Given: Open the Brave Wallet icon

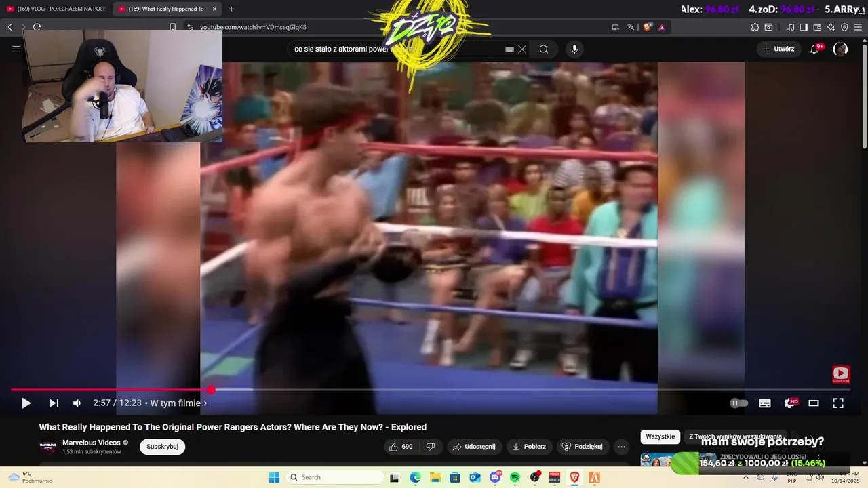Looking at the screenshot, I should tap(817, 27).
